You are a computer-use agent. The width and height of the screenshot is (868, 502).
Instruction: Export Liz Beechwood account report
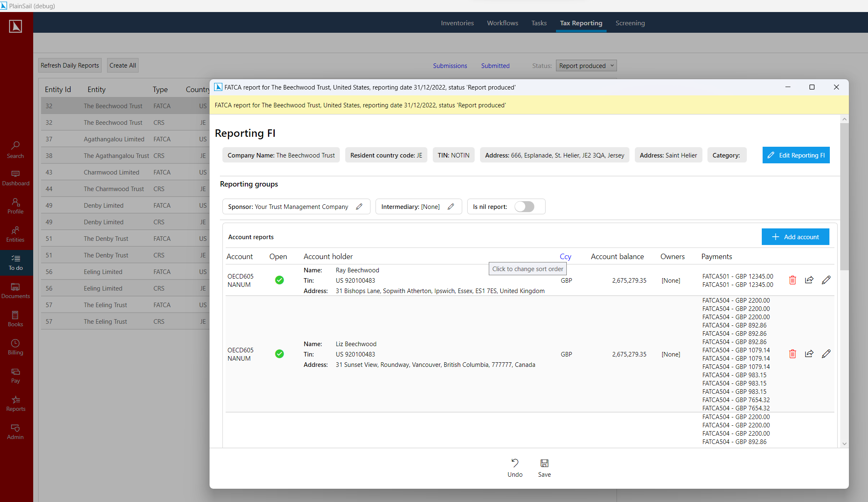pyautogui.click(x=809, y=354)
